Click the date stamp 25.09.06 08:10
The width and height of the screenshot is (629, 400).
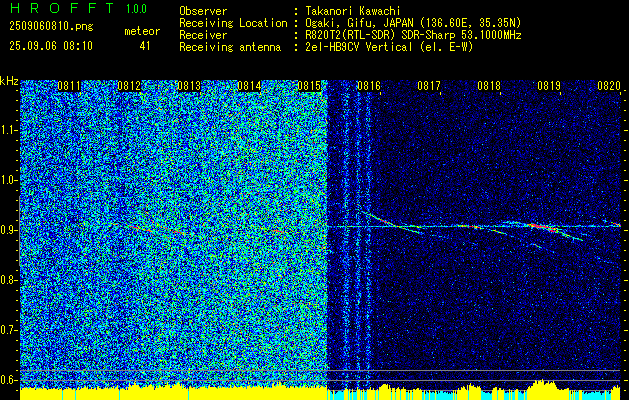pos(51,46)
